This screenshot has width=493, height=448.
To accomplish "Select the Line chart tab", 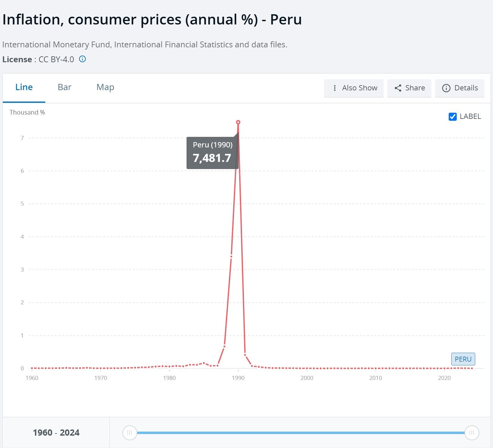I will pos(24,87).
